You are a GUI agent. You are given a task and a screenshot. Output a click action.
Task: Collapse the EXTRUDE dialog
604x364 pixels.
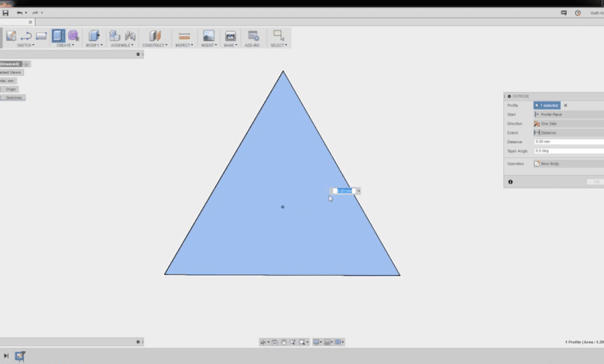[510, 96]
